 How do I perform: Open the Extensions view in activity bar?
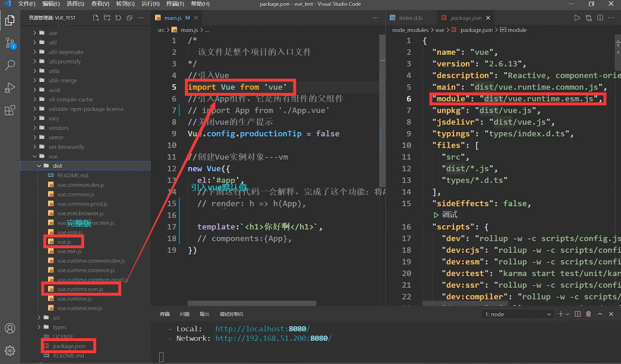point(10,110)
